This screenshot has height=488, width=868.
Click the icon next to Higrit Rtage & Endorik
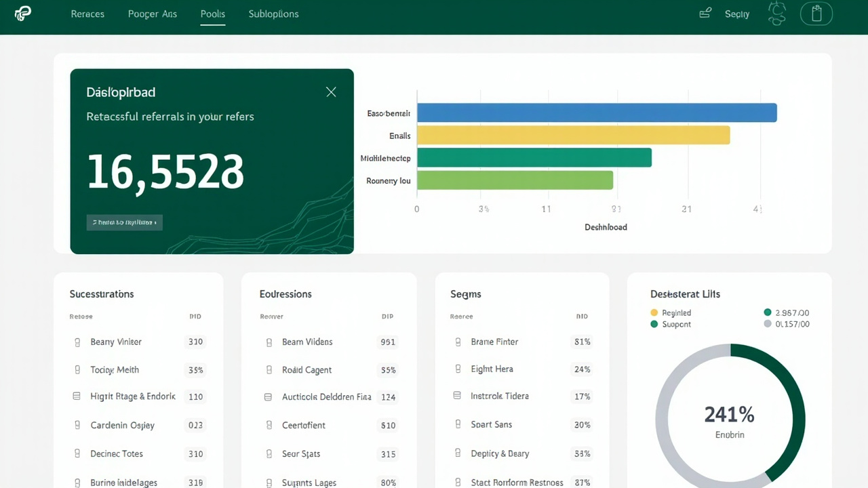coord(76,396)
